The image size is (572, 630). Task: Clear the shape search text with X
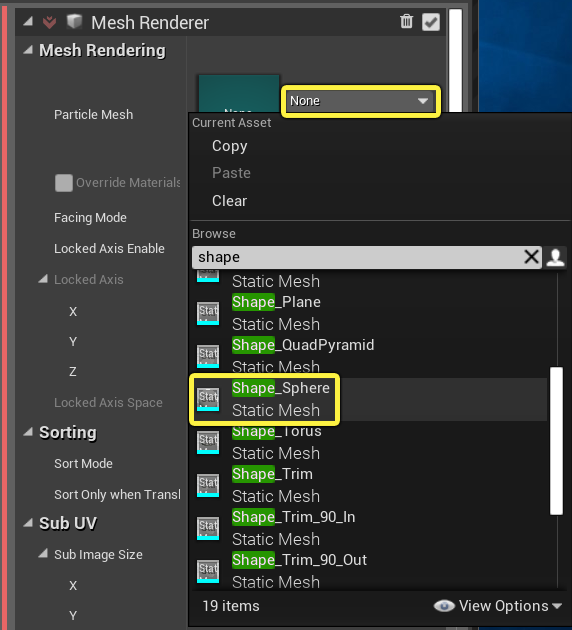point(531,256)
